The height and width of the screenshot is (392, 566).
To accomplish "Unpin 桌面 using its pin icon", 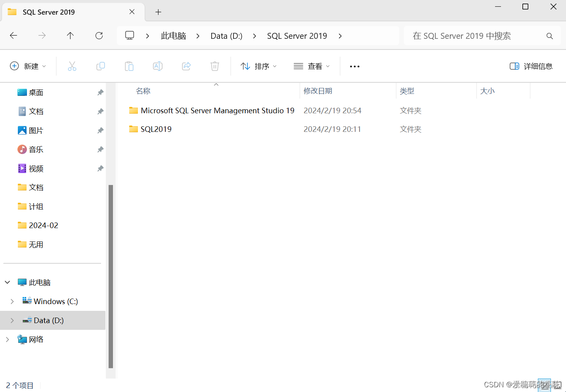I will [100, 92].
